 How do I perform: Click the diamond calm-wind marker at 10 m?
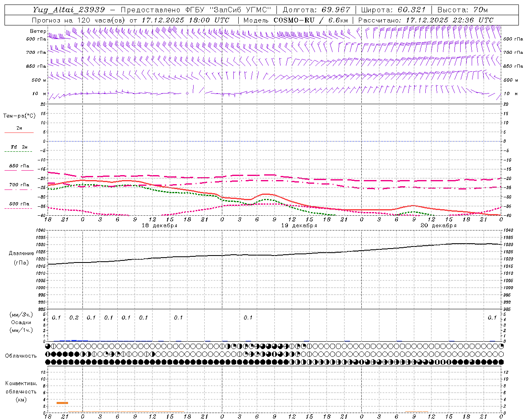187,93
